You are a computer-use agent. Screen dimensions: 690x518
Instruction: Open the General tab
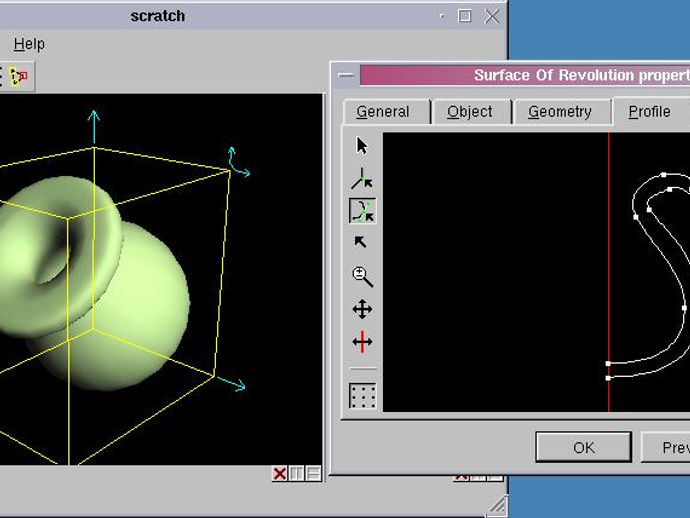click(383, 112)
